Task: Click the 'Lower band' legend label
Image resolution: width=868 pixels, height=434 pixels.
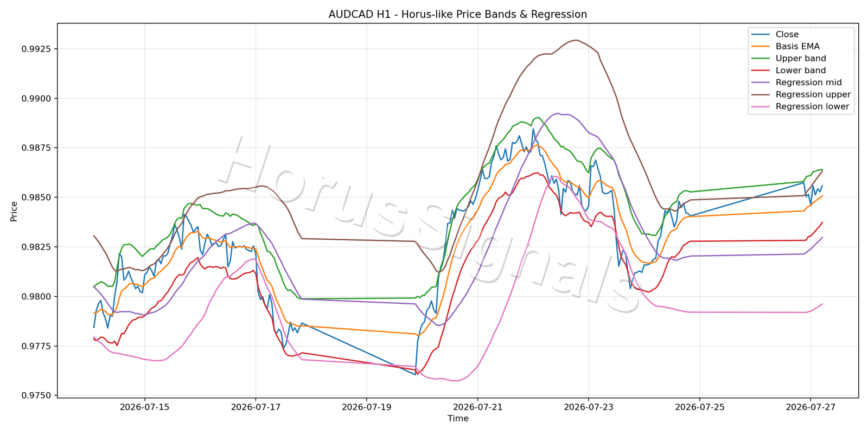Action: (801, 71)
